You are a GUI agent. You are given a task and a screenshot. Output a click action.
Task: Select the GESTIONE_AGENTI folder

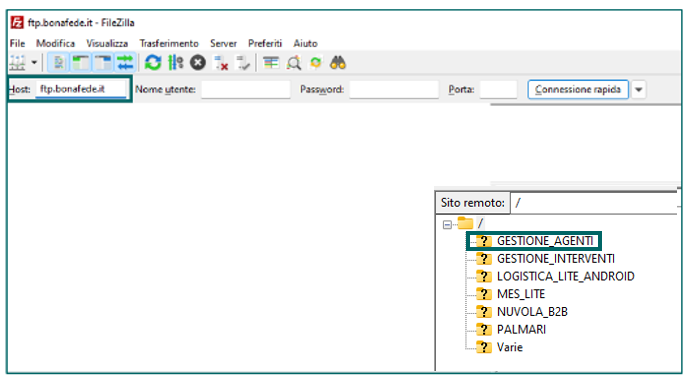pos(535,241)
